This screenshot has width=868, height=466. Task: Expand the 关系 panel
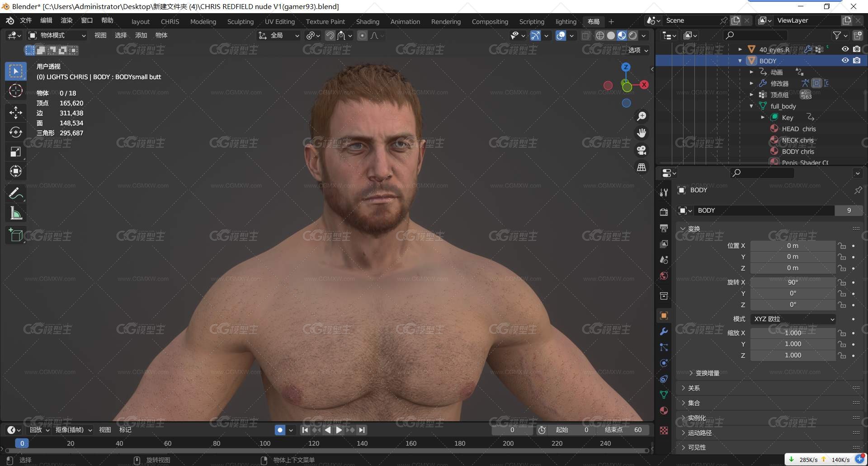693,388
